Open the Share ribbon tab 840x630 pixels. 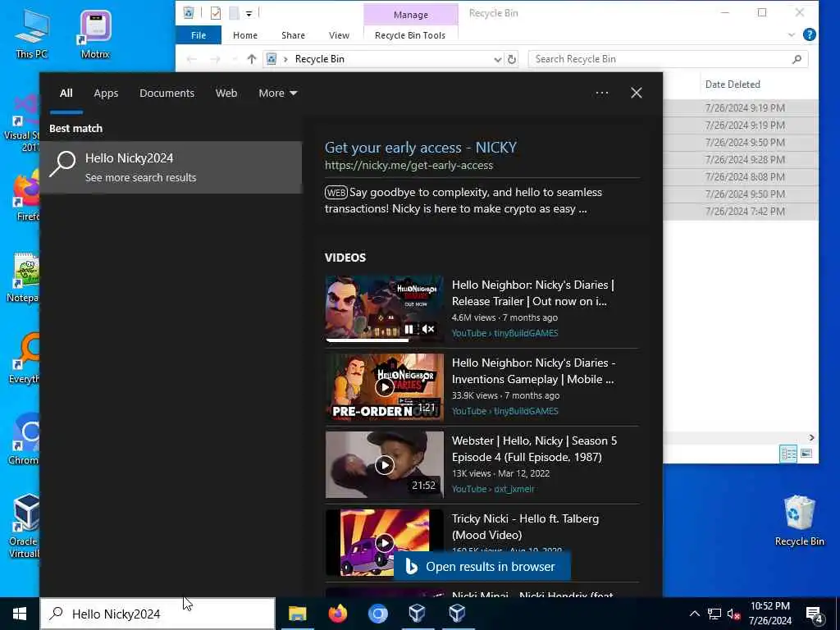point(293,34)
